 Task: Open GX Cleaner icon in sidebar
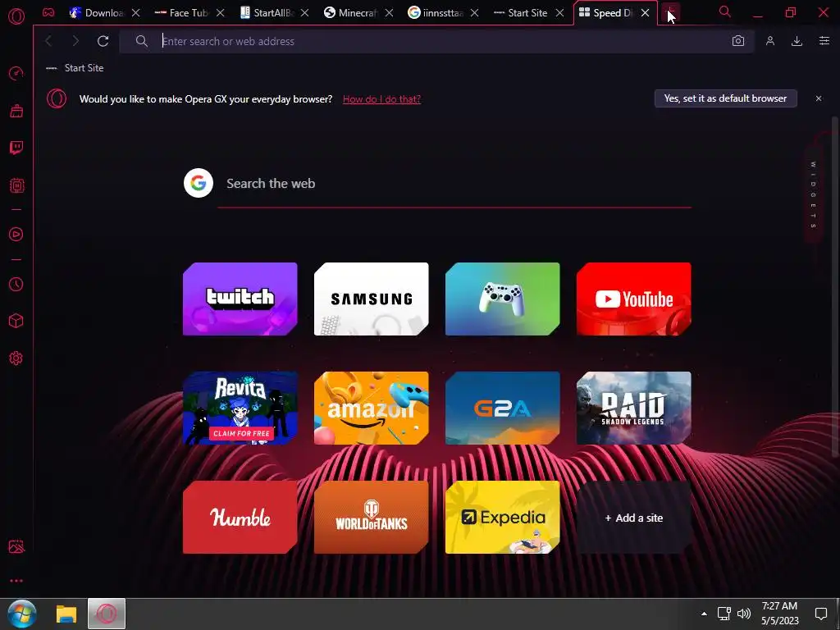pos(16,111)
